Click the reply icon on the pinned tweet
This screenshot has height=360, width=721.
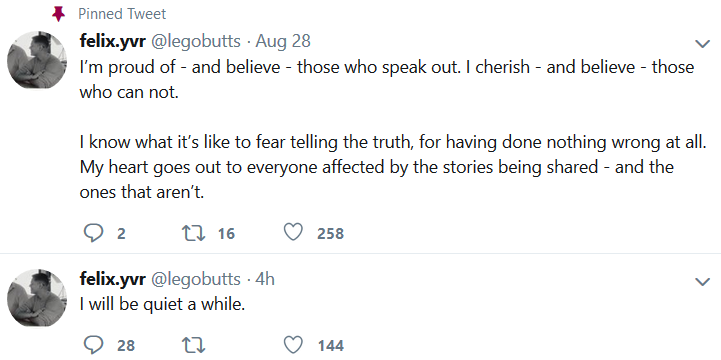click(93, 233)
